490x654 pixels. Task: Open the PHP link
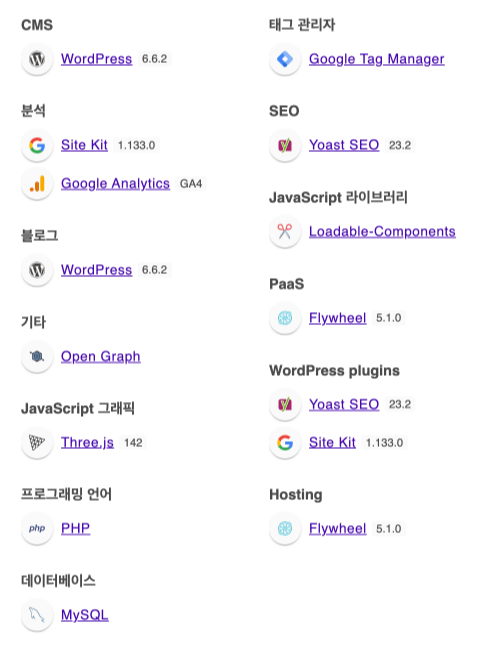[75, 528]
